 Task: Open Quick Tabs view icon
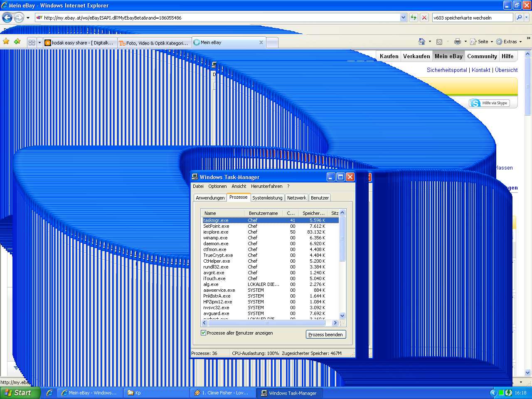pyautogui.click(x=32, y=42)
